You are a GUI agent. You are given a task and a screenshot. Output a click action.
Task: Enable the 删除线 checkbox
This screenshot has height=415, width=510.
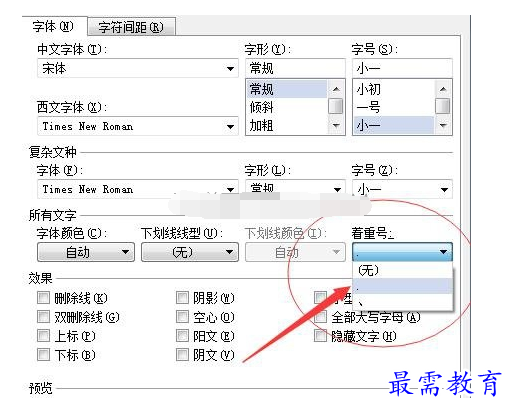pos(43,298)
